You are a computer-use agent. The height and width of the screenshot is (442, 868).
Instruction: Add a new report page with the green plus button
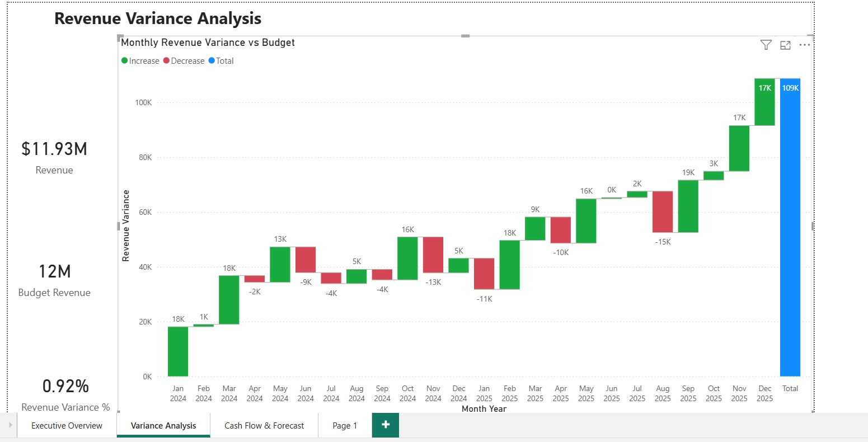tap(385, 425)
